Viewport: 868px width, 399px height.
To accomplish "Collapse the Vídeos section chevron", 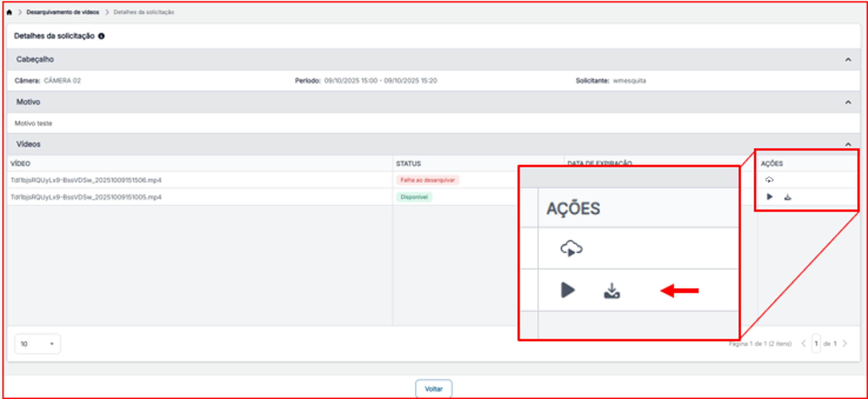I will point(848,145).
